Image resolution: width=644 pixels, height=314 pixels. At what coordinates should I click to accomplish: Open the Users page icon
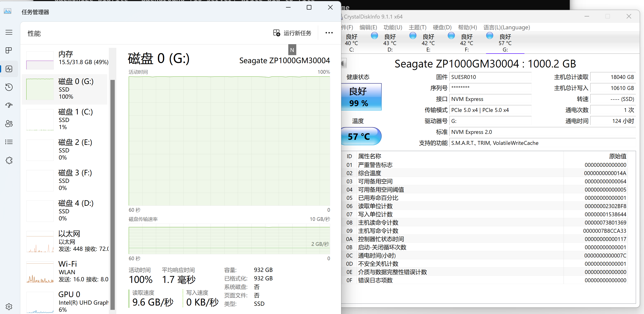[9, 124]
